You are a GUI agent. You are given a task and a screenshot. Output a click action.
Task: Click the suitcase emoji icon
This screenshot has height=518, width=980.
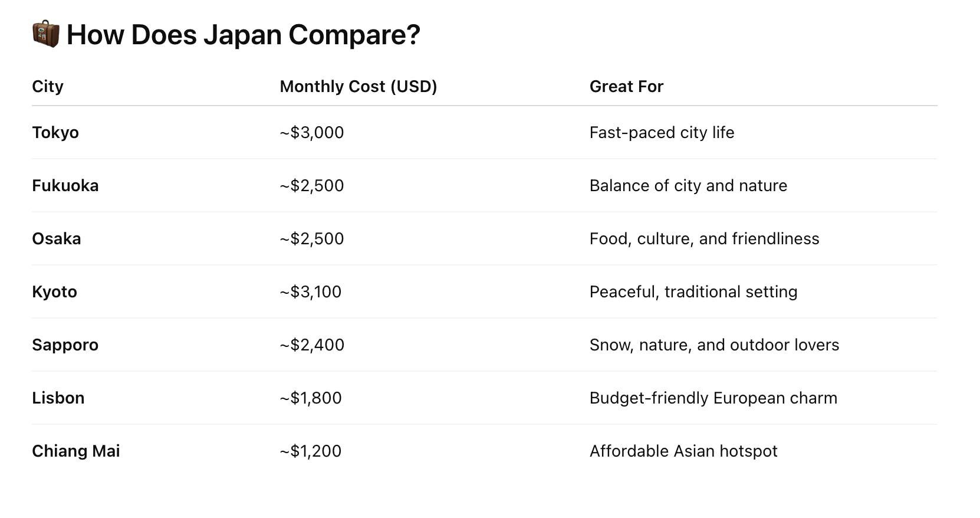(45, 34)
